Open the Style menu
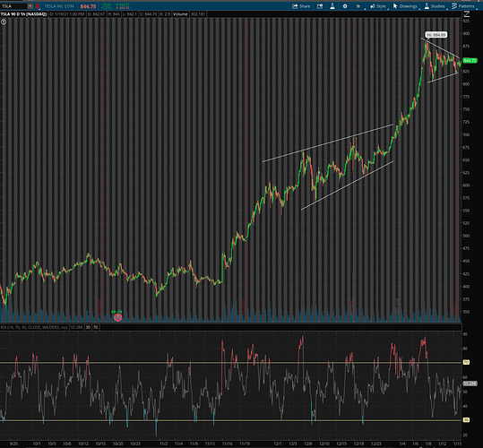483x448 pixels. [378, 6]
